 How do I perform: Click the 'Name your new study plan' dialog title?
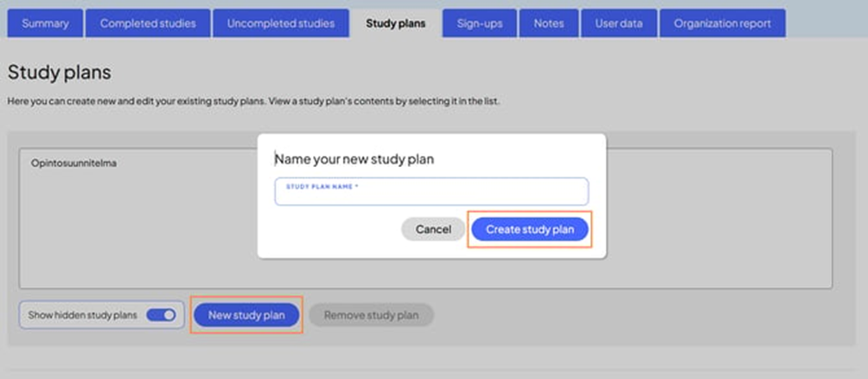coord(354,159)
